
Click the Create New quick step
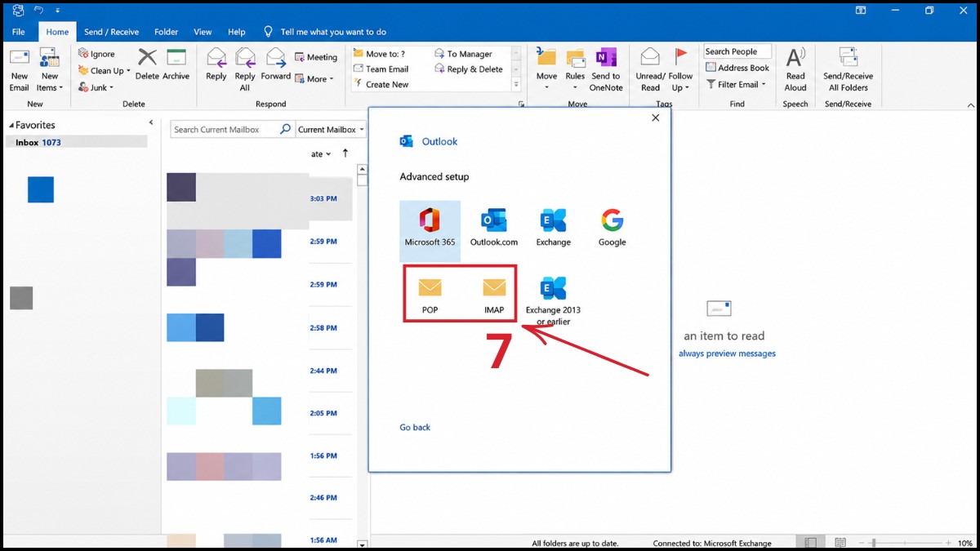[381, 84]
